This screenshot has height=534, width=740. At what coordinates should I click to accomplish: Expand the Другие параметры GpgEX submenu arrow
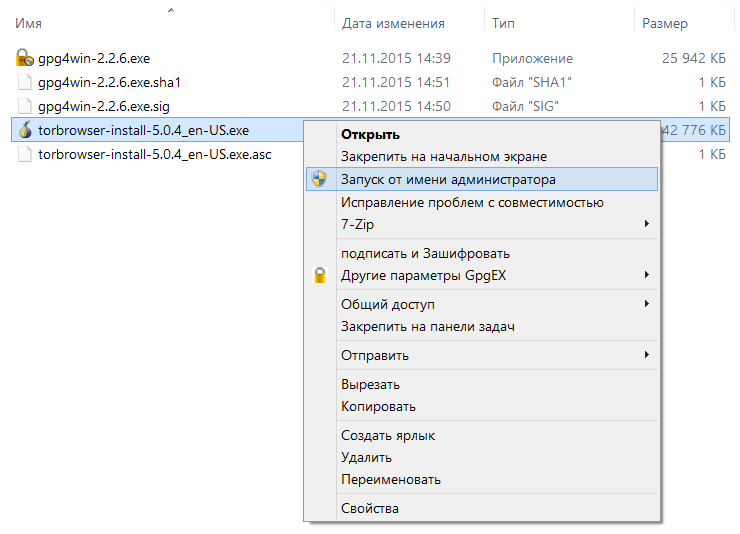tap(647, 275)
